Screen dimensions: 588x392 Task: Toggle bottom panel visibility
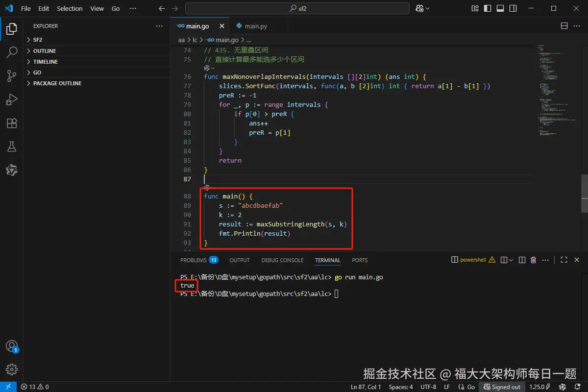coord(500,8)
